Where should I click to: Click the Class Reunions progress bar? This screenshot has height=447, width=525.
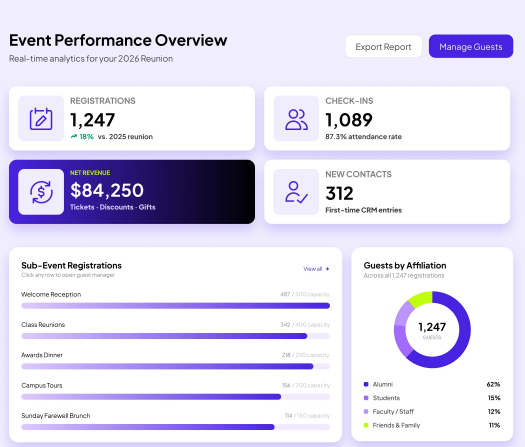click(175, 336)
